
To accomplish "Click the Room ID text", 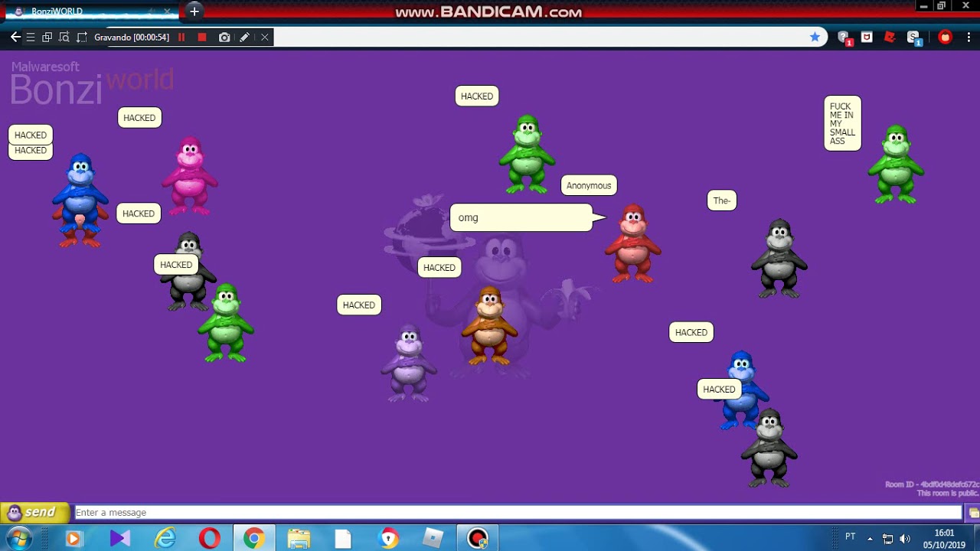I will [x=932, y=484].
